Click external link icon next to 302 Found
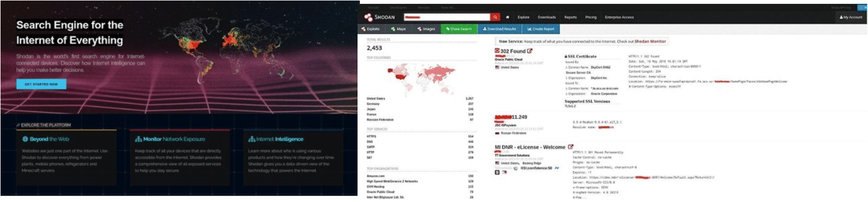The width and height of the screenshot is (868, 202). click(x=530, y=51)
